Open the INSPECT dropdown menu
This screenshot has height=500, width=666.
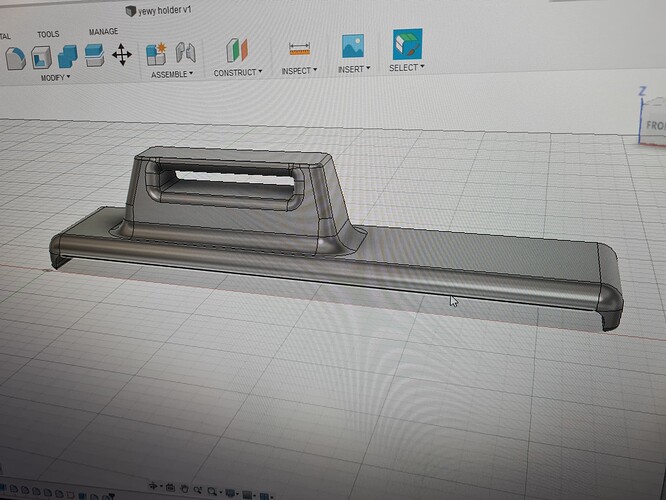(299, 70)
